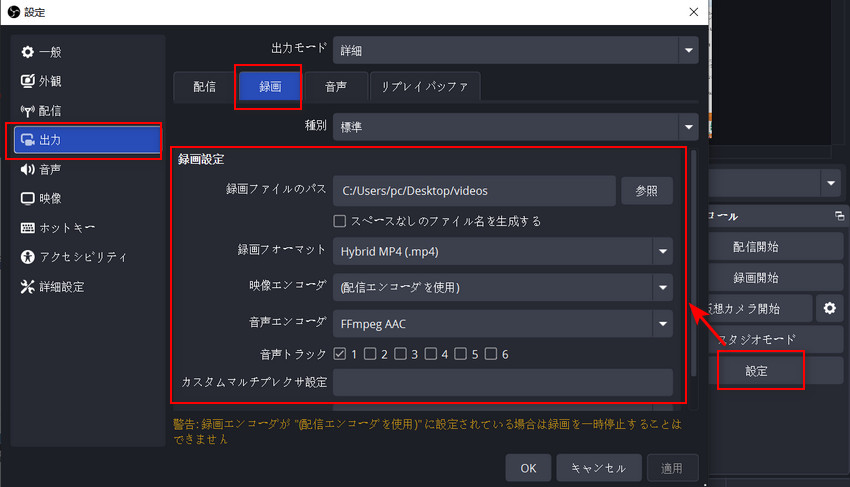
Task: Uncheck audio track 1
Action: 339,354
